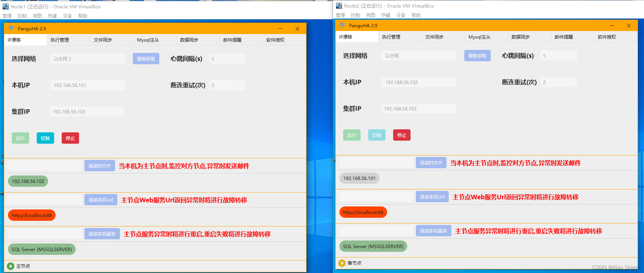Click the green 运行 button in Node1

click(x=20, y=138)
